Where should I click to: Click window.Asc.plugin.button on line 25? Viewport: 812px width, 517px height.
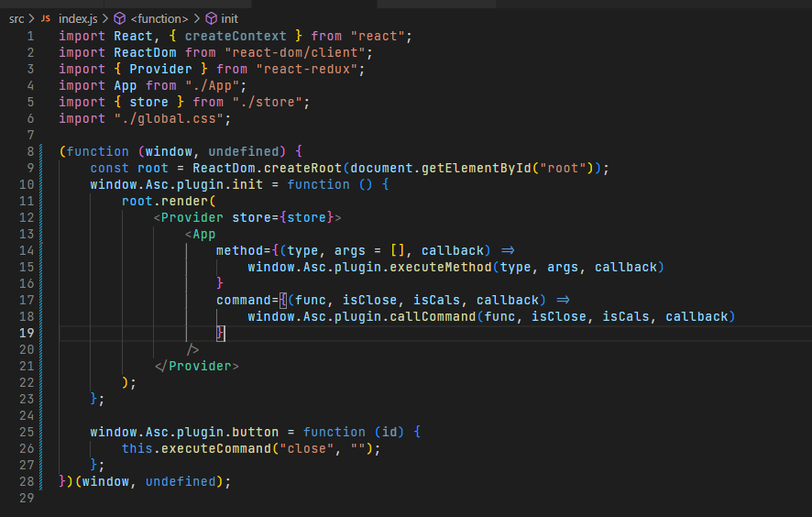184,432
